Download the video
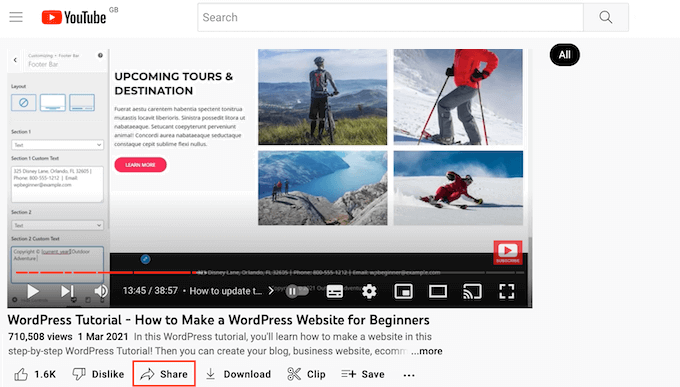 [x=238, y=374]
